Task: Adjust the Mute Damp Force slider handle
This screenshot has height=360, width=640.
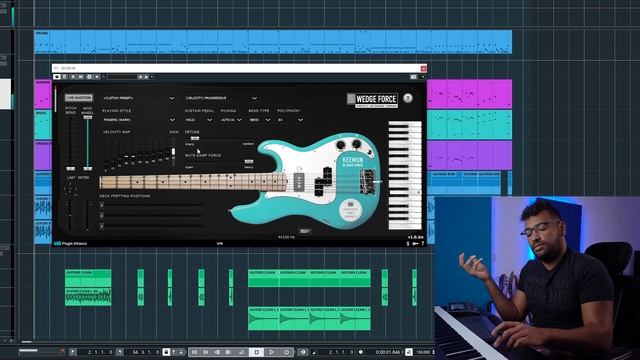Action: pos(248,161)
